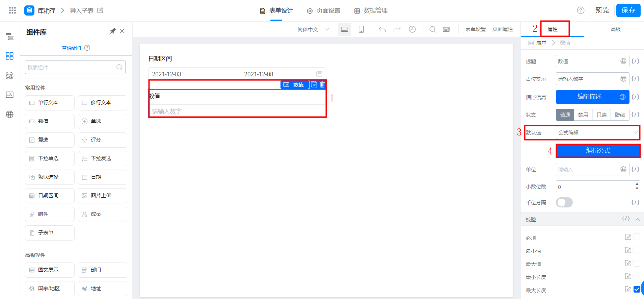This screenshot has height=299, width=644.
Task: Click the 编辑描述 button
Action: coord(592,97)
